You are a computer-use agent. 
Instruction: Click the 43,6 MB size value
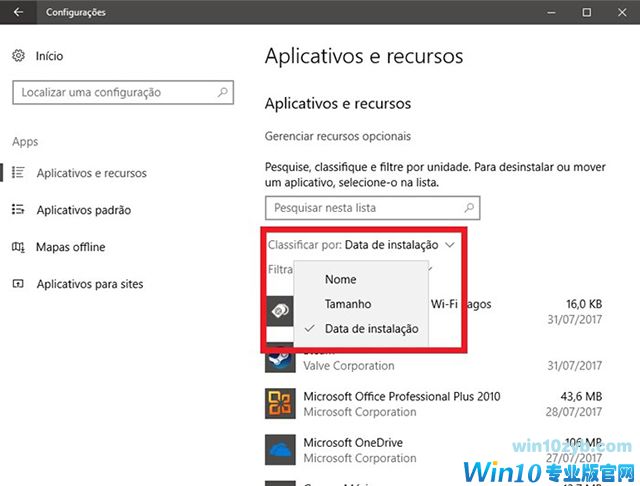(581, 396)
